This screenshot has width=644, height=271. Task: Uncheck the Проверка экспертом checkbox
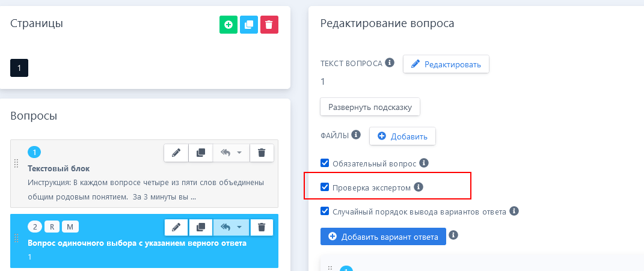325,187
